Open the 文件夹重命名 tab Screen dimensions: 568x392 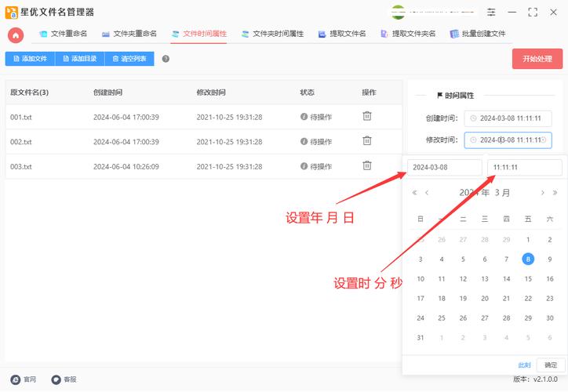click(x=129, y=34)
